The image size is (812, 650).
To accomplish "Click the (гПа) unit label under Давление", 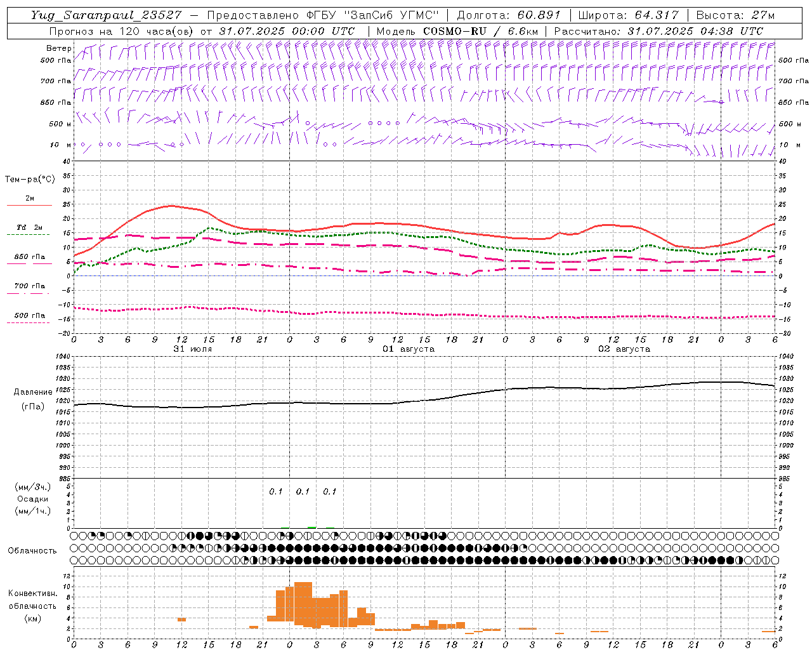I will 33,407.
